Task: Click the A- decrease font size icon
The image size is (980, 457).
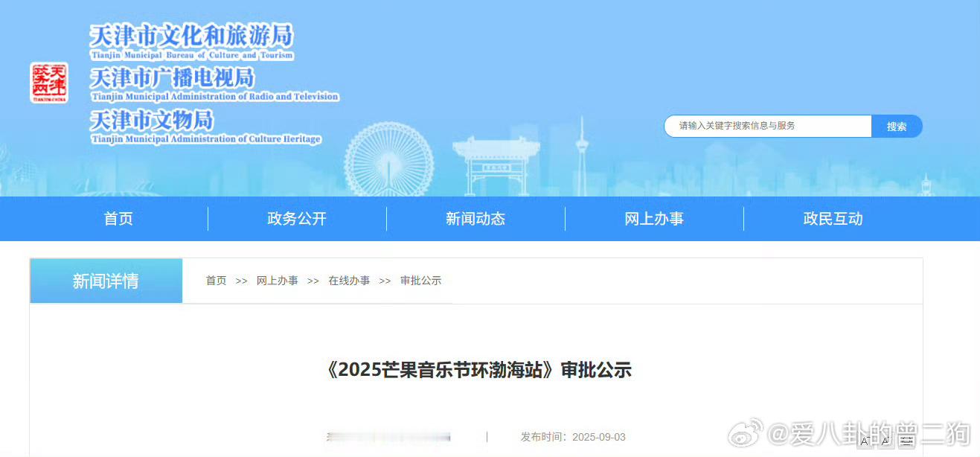Action: (x=865, y=441)
